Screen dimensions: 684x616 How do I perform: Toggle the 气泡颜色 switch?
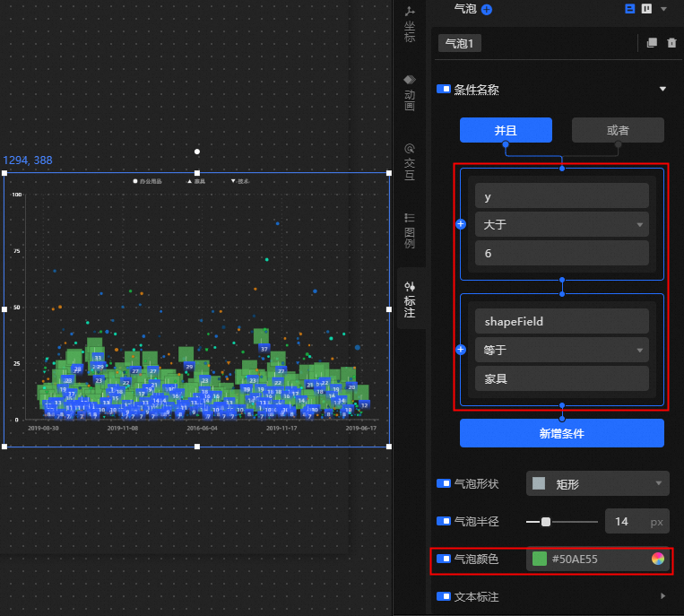tap(443, 559)
